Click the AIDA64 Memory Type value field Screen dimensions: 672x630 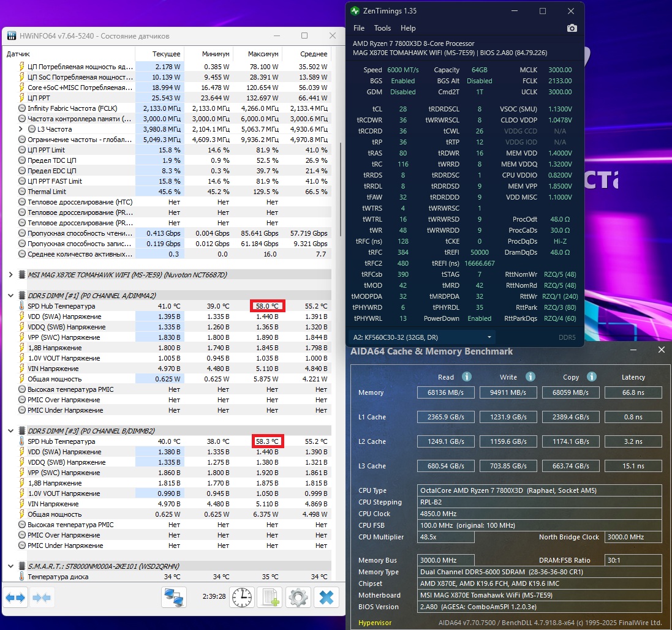540,572
